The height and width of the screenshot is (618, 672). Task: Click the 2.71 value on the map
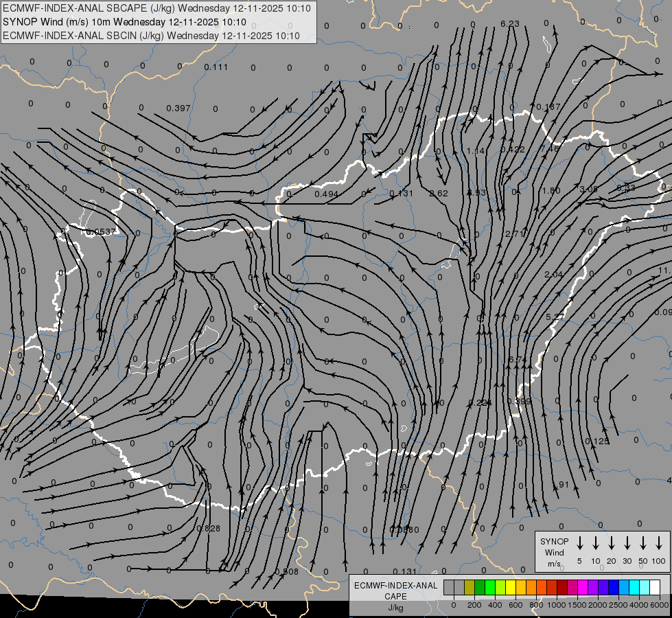click(x=514, y=233)
